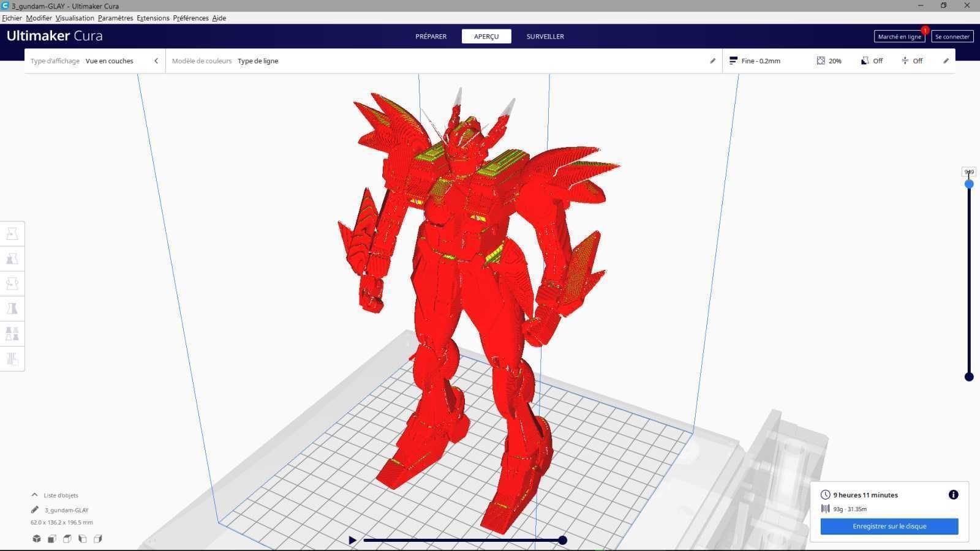This screenshot has width=980, height=551.
Task: Click dimensions text 62.0 x 136.2 x 196.5 mm
Action: (62, 522)
